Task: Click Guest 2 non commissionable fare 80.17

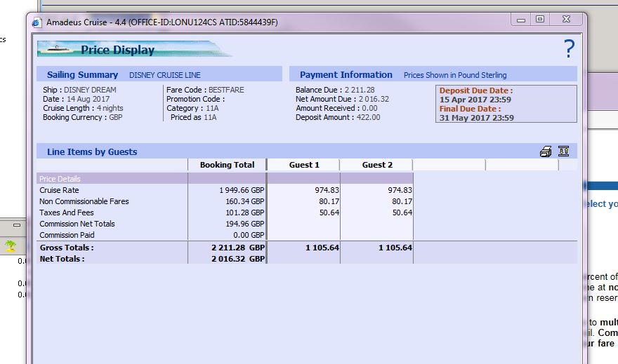Action: 402,201
